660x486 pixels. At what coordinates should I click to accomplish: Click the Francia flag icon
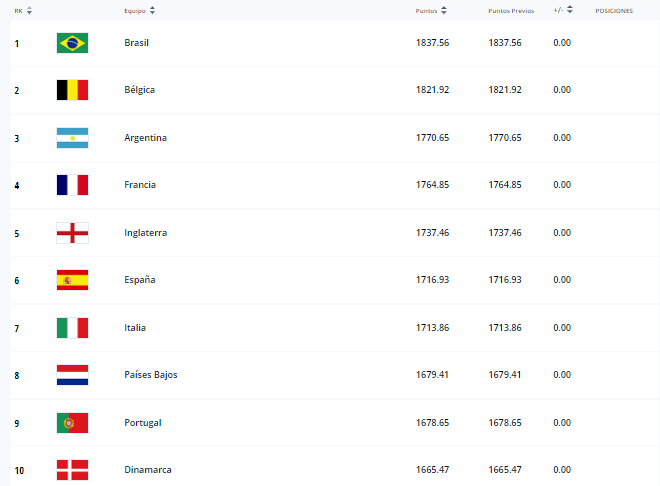(x=72, y=185)
